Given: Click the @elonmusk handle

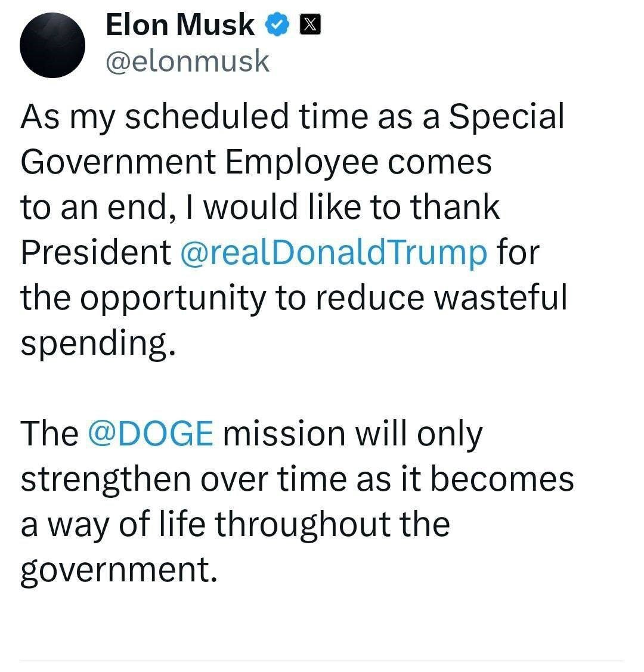Looking at the screenshot, I should tap(187, 62).
